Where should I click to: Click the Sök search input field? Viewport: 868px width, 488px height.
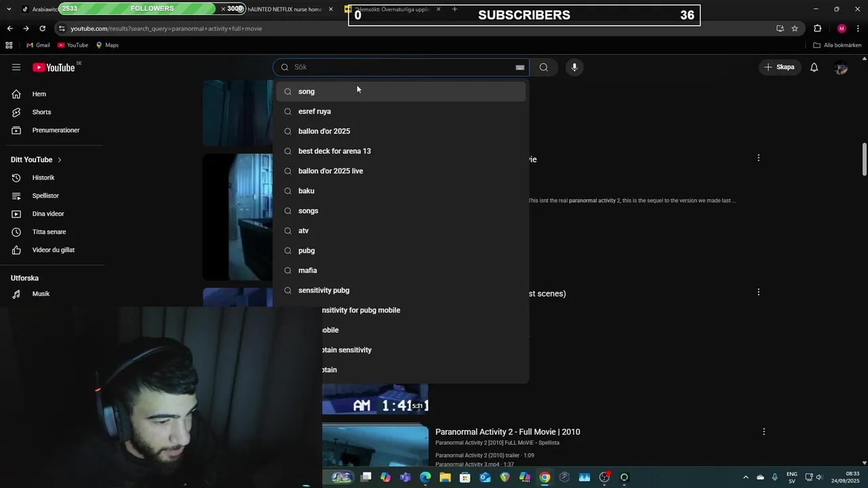pyautogui.click(x=401, y=67)
